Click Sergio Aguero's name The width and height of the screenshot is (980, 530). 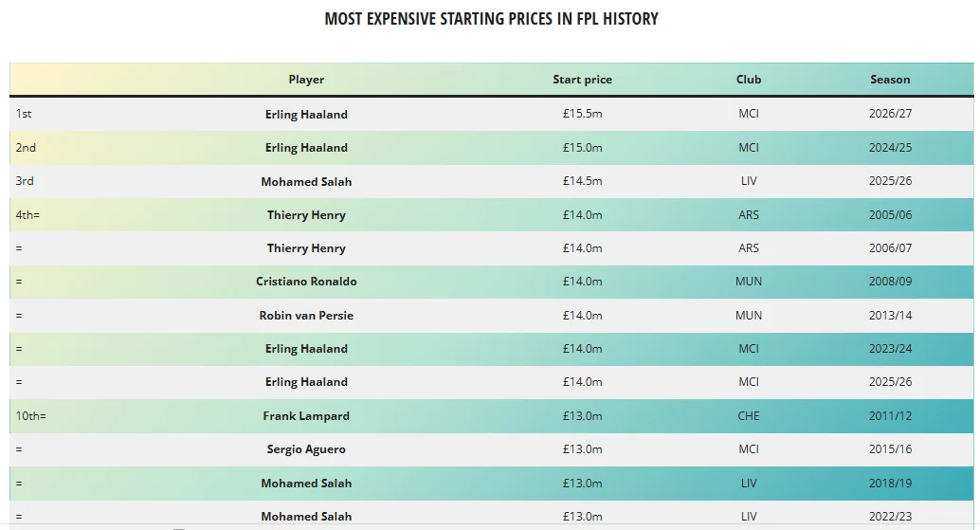[x=306, y=449]
